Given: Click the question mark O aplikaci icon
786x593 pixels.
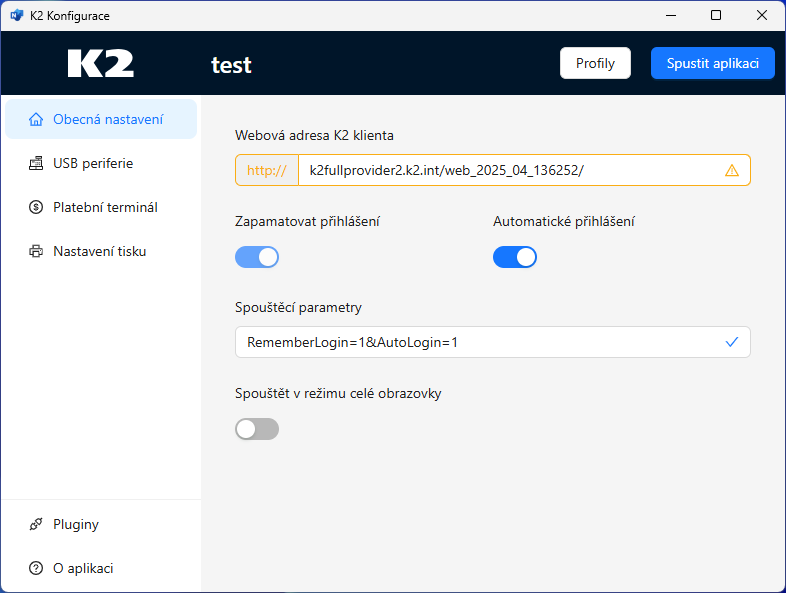Looking at the screenshot, I should pos(36,569).
